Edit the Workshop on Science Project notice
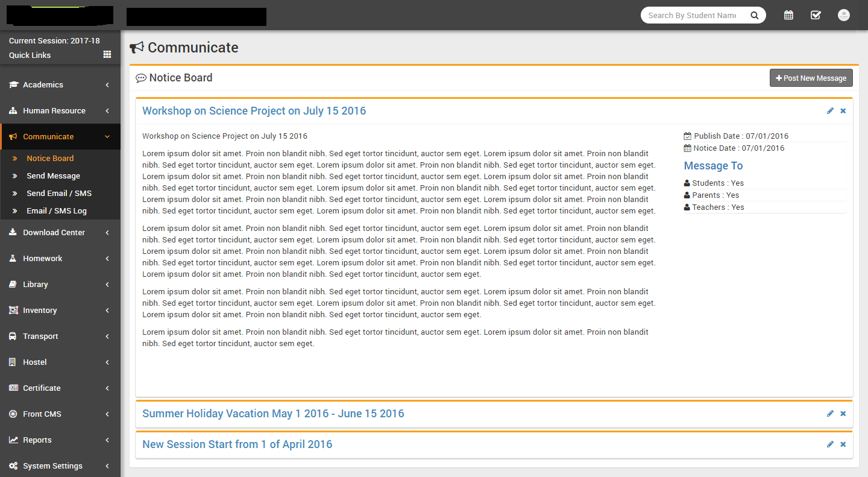The width and height of the screenshot is (868, 477). pyautogui.click(x=830, y=110)
